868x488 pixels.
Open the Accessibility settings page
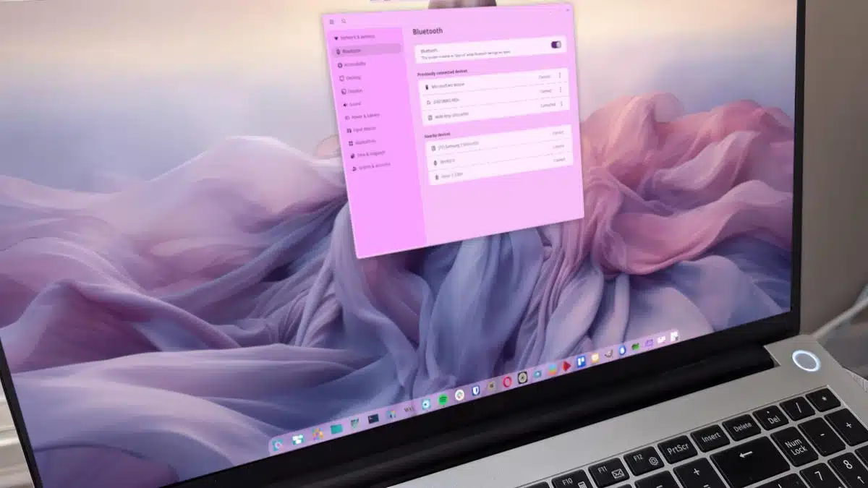click(352, 64)
